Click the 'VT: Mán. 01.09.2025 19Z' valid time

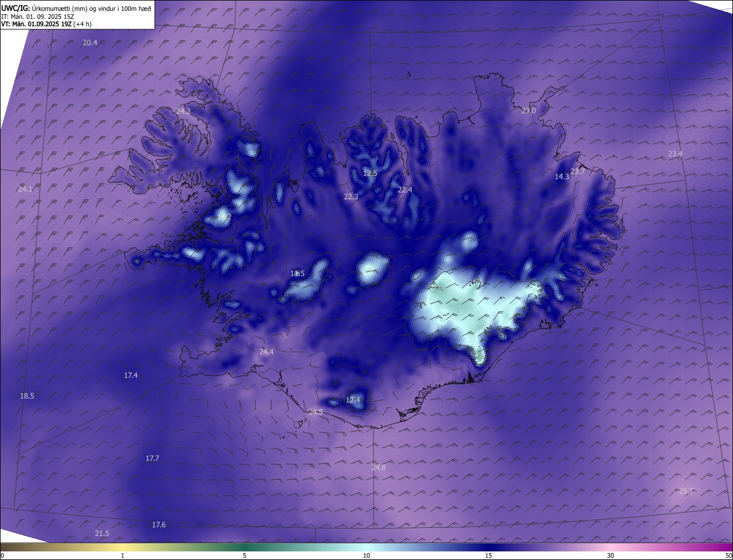click(36, 24)
